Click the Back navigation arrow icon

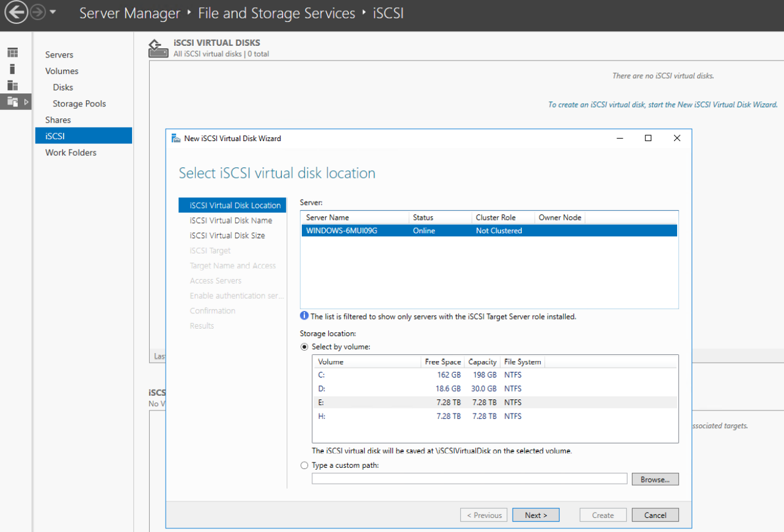pyautogui.click(x=16, y=13)
